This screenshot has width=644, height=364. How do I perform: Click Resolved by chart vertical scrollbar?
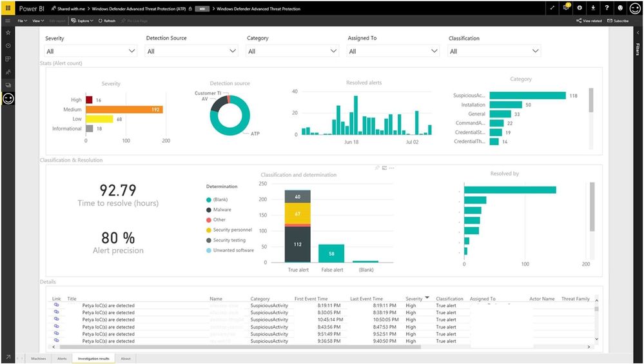coord(592,207)
